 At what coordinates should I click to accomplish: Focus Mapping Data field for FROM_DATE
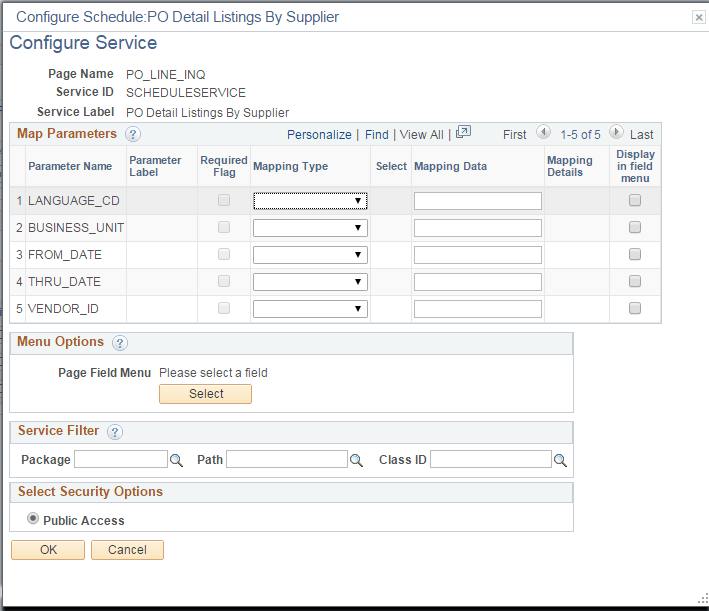(478, 255)
